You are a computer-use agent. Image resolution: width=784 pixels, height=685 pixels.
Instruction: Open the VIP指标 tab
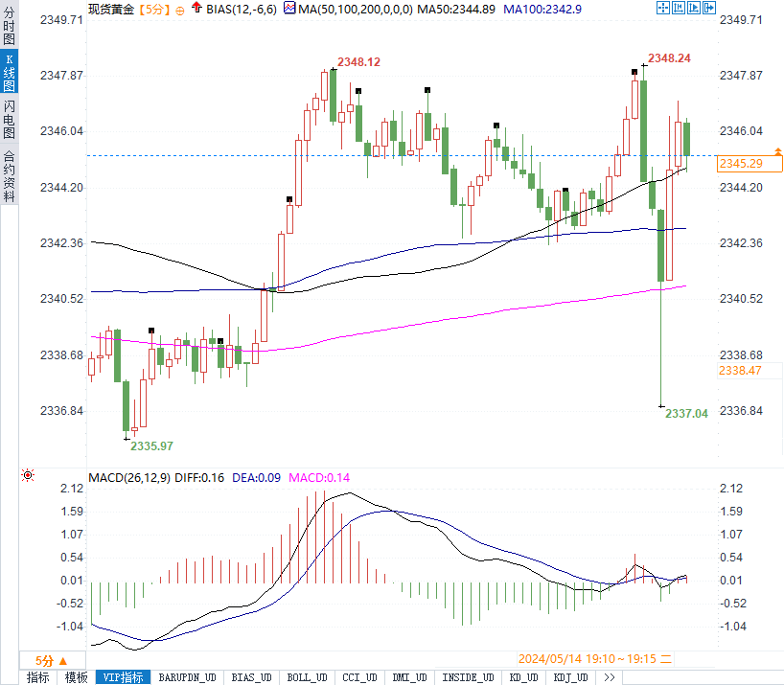[x=123, y=677]
